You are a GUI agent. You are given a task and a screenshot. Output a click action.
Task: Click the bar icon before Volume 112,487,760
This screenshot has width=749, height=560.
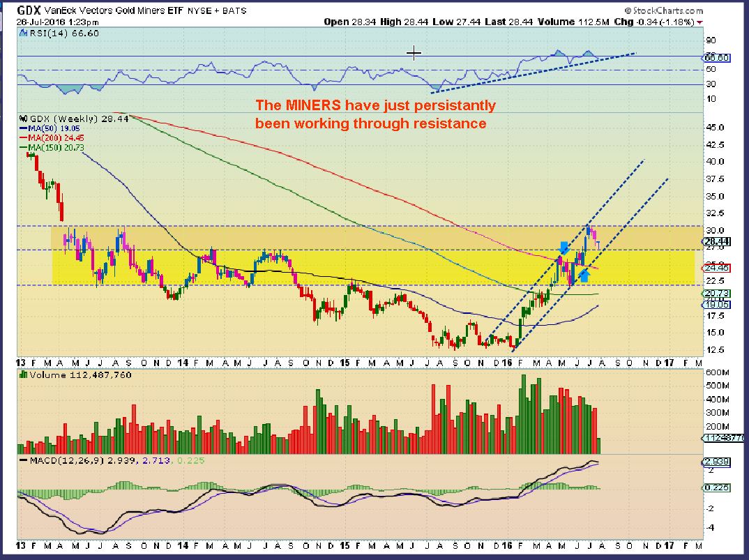23,374
